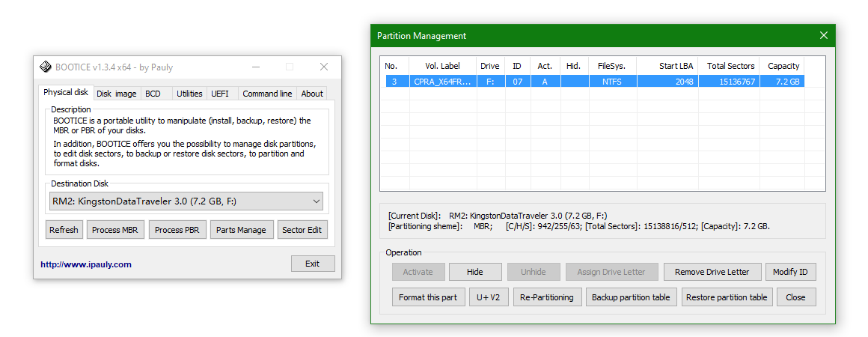Click the Hide button
This screenshot has height=337, width=868.
coord(475,272)
